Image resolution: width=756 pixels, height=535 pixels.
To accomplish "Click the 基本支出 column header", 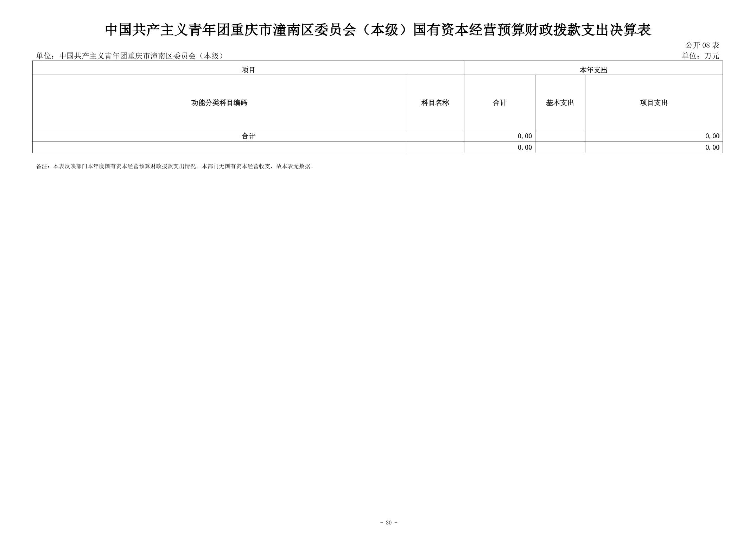I will coord(560,103).
